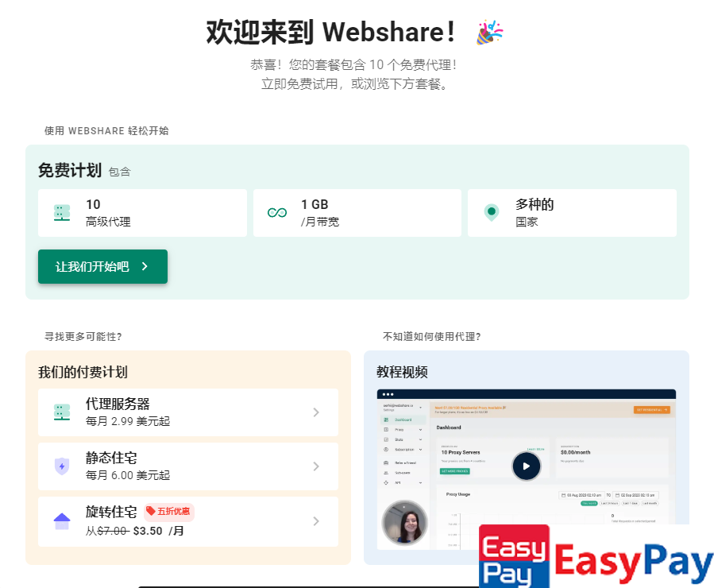Expand the 旋转住宅 row chevron
714x588 pixels.
pyautogui.click(x=316, y=521)
